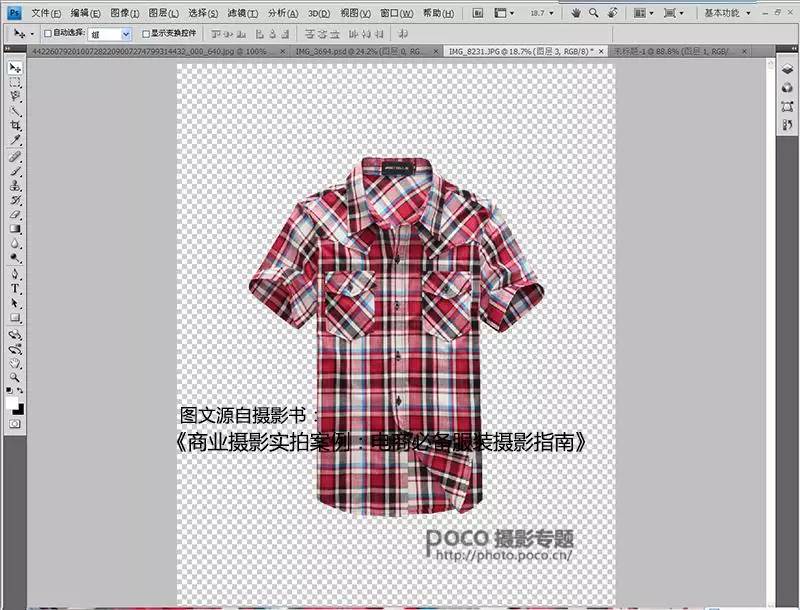
Task: Enable the 显示变换控件 checkbox
Action: [144, 33]
